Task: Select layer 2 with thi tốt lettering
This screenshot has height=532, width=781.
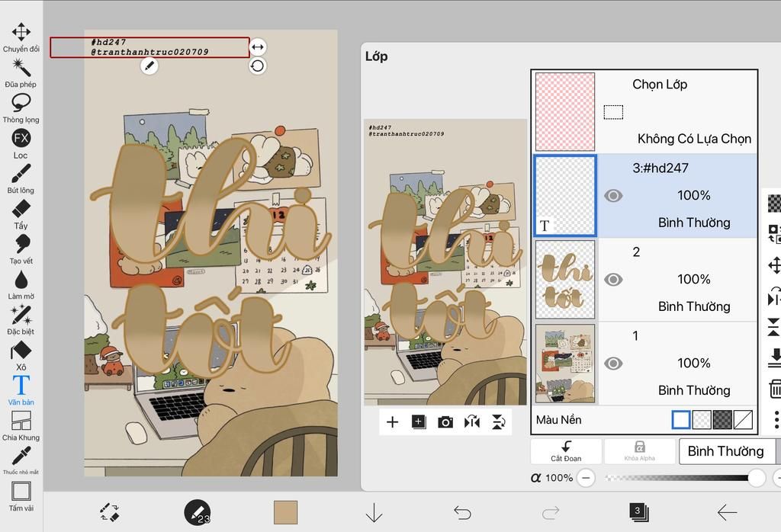Action: pyautogui.click(x=644, y=279)
